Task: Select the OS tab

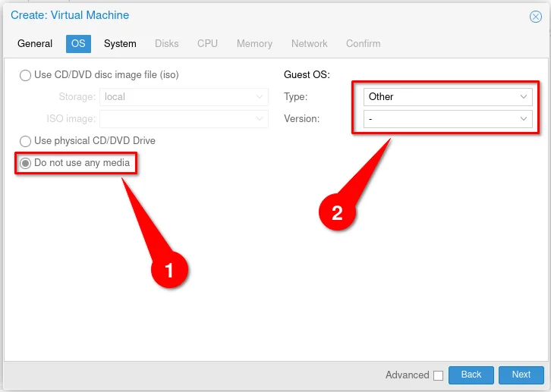Action: tap(78, 43)
